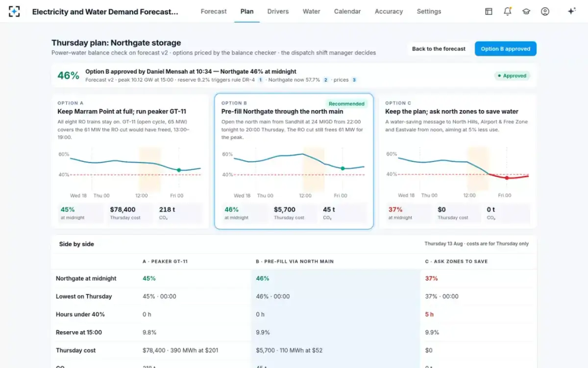Switch to the Forecast tab
The height and width of the screenshot is (368, 588).
click(x=214, y=11)
